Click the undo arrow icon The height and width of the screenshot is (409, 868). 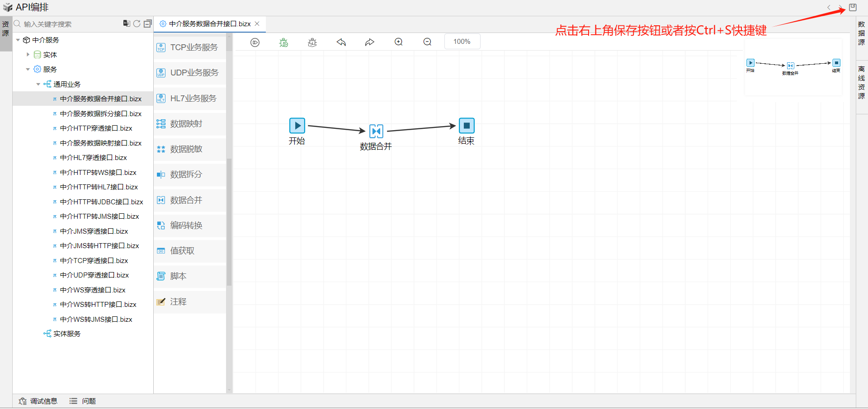pyautogui.click(x=341, y=42)
